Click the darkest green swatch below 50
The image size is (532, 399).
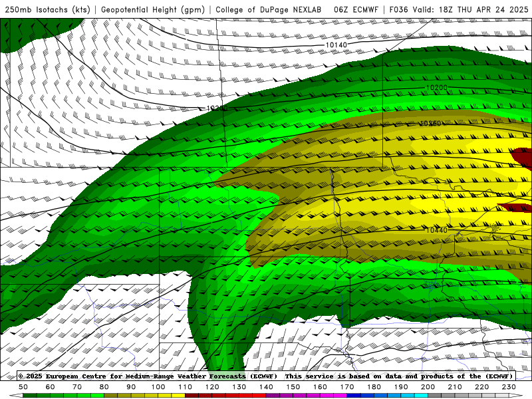(30, 396)
